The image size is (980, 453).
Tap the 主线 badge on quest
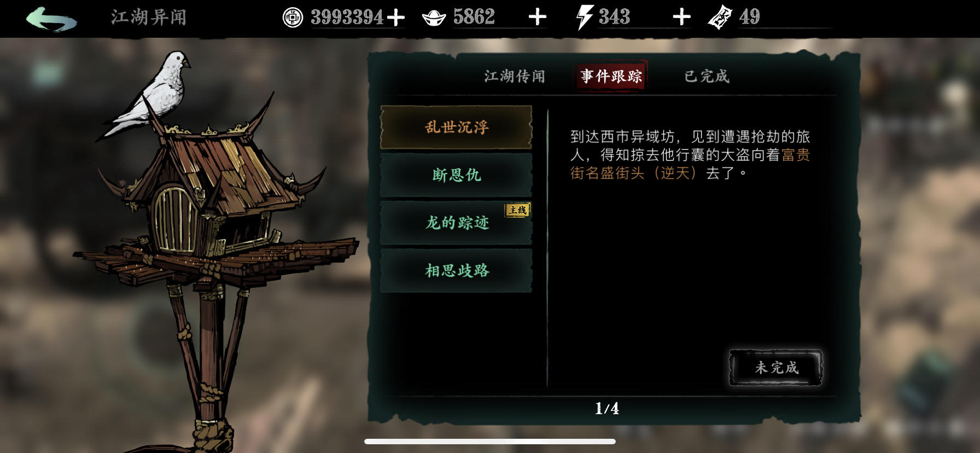(x=517, y=210)
